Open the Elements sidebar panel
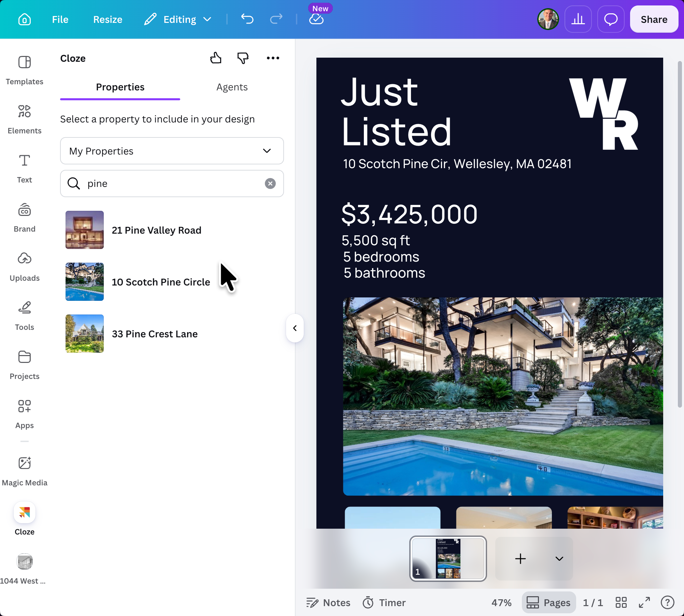 [x=25, y=119]
